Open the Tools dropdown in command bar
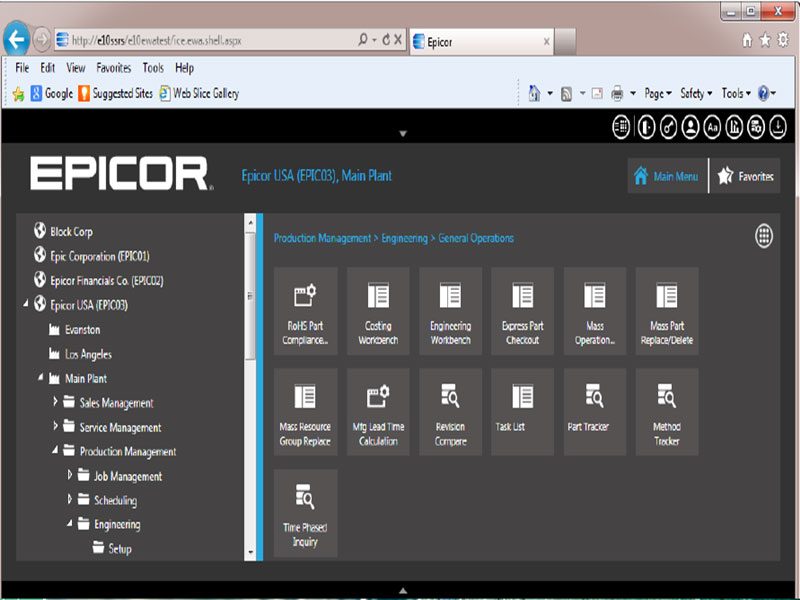 736,93
